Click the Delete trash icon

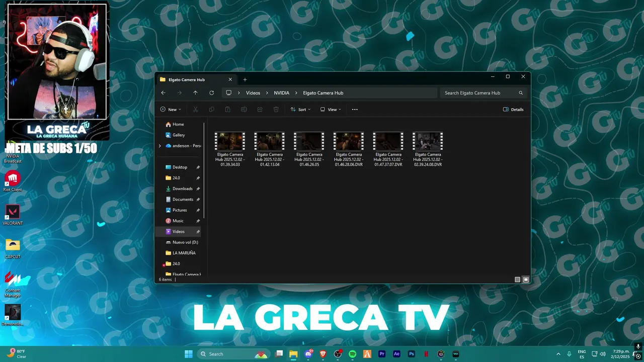[276, 110]
